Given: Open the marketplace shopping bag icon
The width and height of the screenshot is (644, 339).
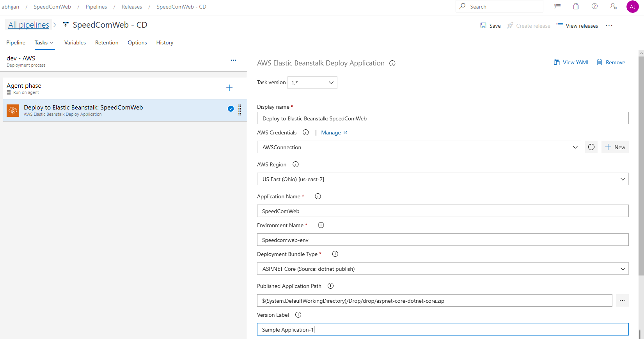Looking at the screenshot, I should pos(576,6).
